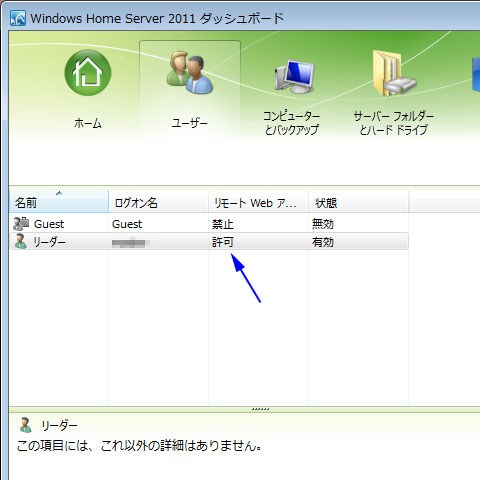Click the details pane splitter grip dots
The image size is (480, 480).
[x=261, y=409]
